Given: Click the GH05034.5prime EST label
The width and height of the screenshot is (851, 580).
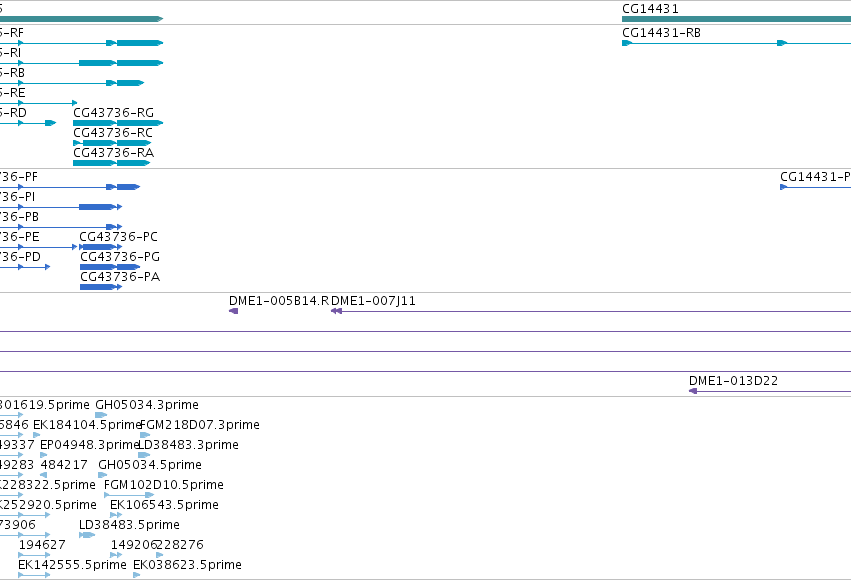Looking at the screenshot, I should coord(150,465).
